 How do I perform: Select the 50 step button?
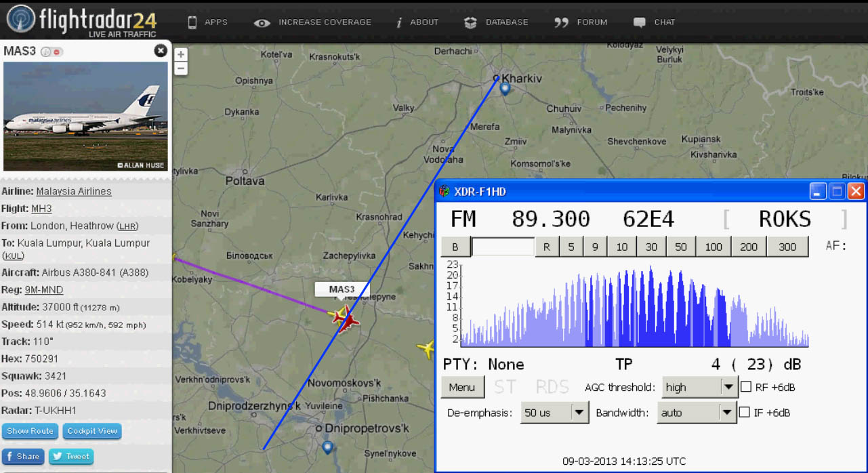click(x=681, y=247)
